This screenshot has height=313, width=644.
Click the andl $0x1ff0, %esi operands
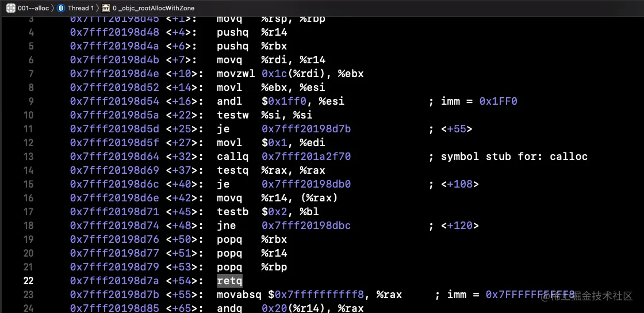[302, 101]
